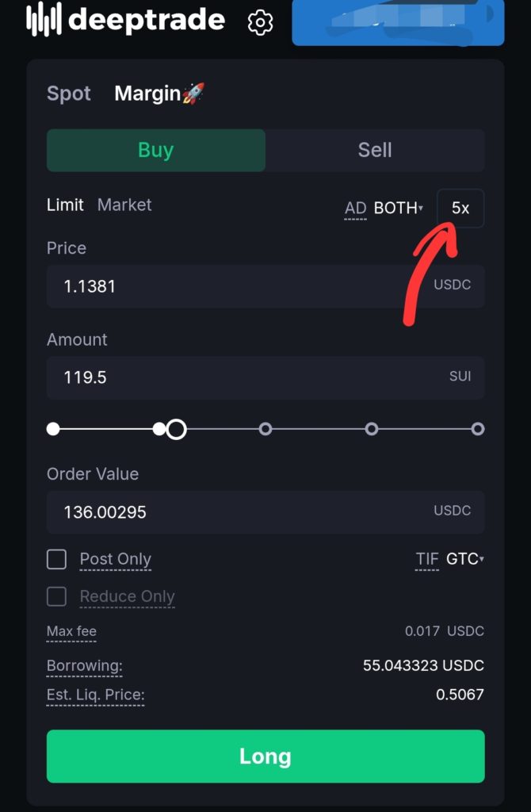Open the 5x leverage selector
Image resolution: width=531 pixels, height=812 pixels.
460,209
